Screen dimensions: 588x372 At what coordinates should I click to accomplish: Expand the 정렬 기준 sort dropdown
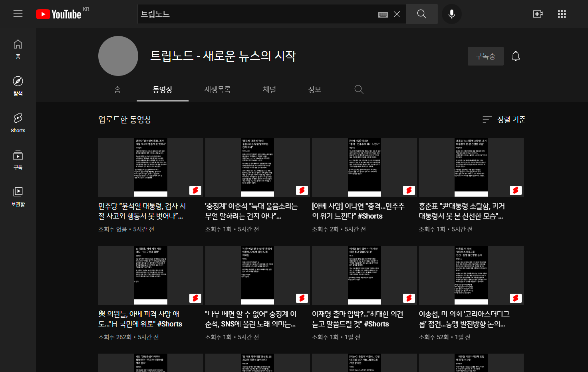(x=504, y=119)
